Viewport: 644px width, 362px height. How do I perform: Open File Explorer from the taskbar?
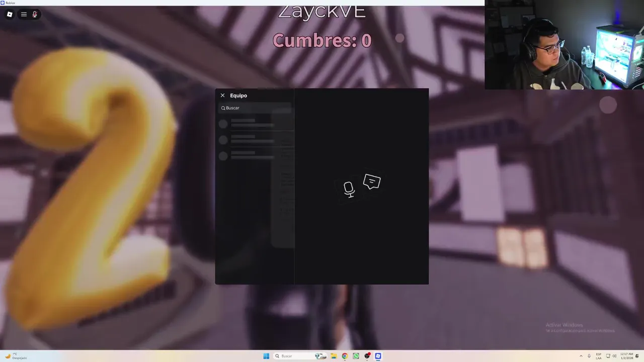click(334, 356)
